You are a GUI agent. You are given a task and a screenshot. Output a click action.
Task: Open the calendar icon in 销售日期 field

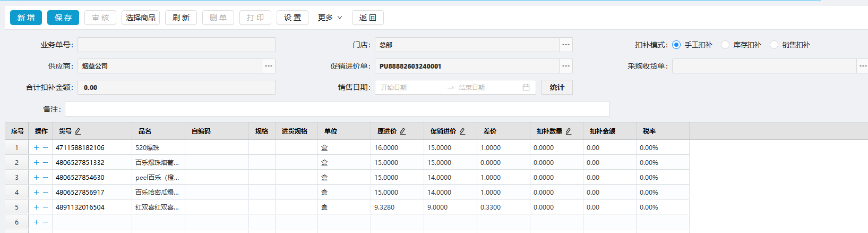[x=526, y=87]
